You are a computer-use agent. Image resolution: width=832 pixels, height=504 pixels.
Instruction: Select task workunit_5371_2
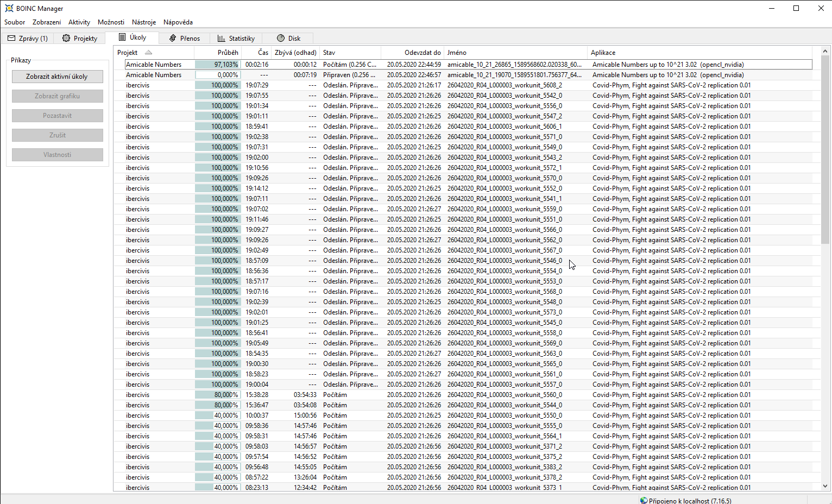tap(505, 446)
